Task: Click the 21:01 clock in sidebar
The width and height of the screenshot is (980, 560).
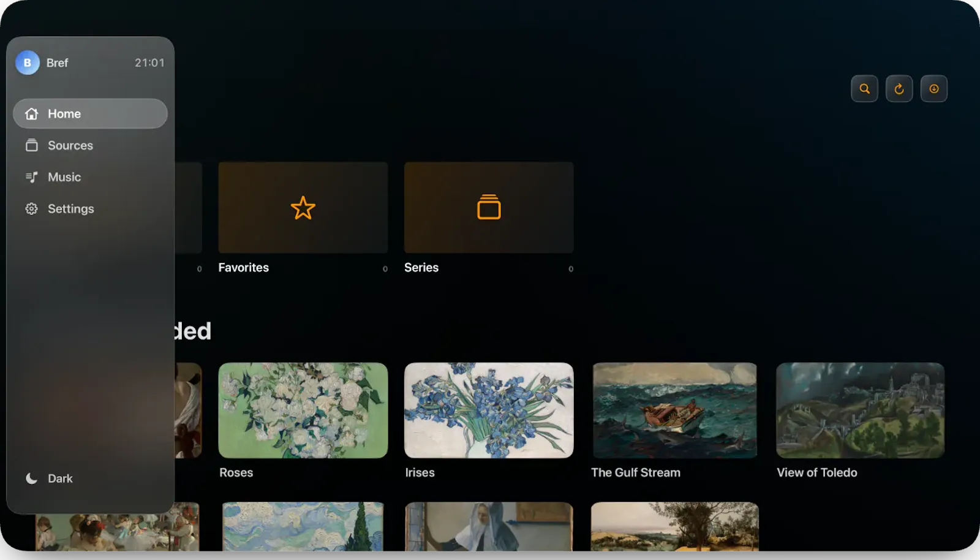Action: [x=149, y=62]
